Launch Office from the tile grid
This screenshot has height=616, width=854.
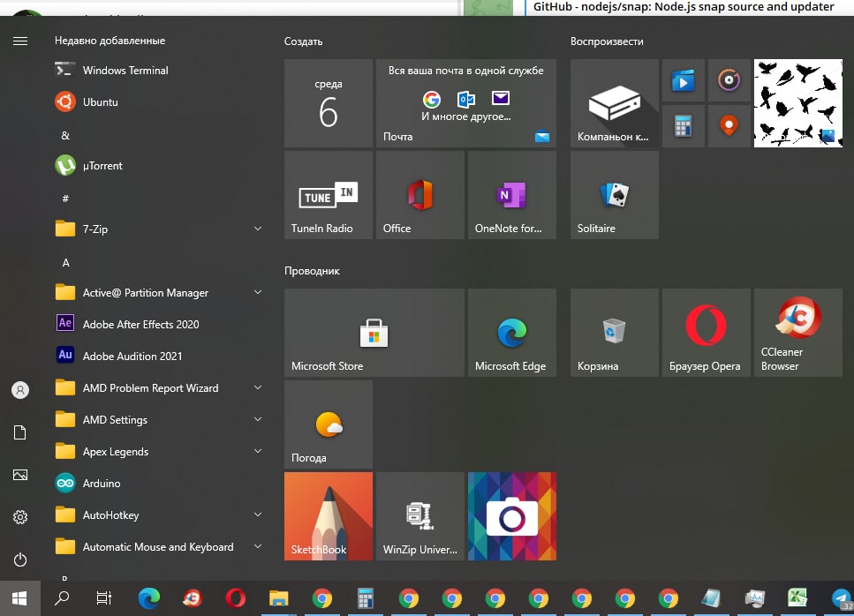[419, 195]
